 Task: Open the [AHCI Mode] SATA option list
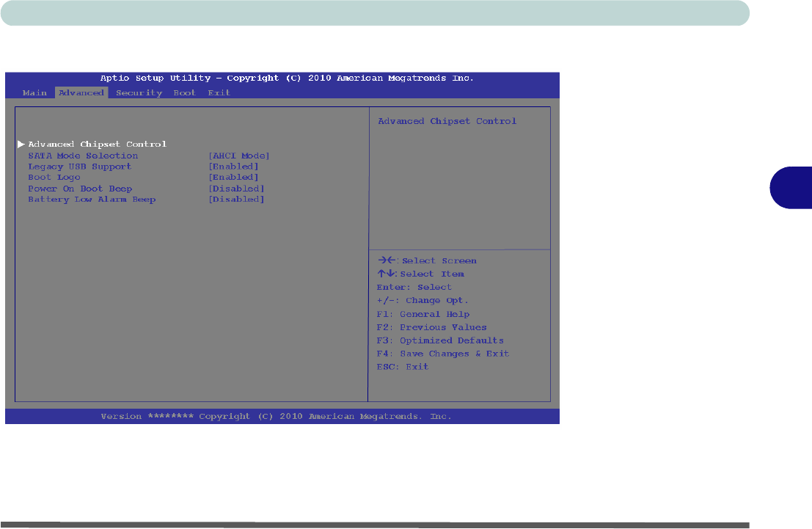[239, 156]
